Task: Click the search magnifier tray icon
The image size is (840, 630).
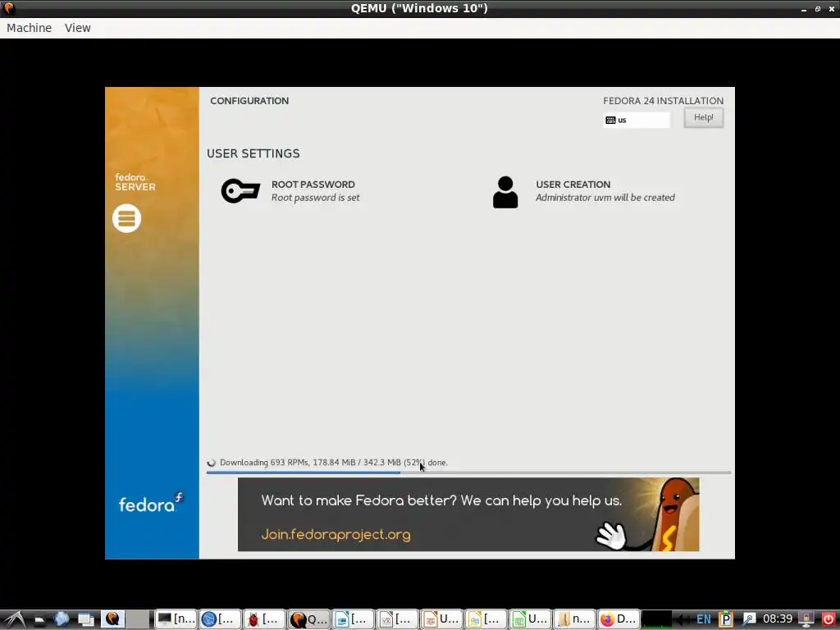Action: tap(749, 619)
